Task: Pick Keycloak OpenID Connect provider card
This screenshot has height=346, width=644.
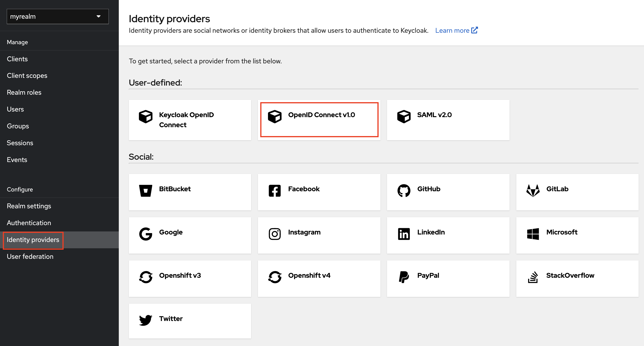Action: click(x=190, y=120)
